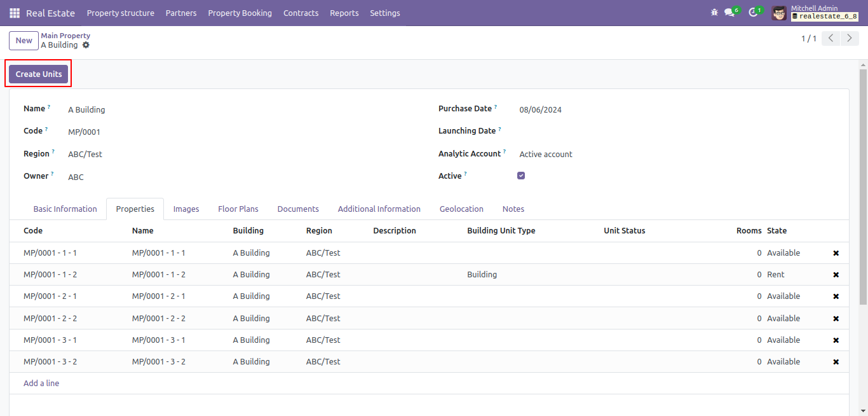Switch to Basic Information tab
The width and height of the screenshot is (868, 416).
(x=65, y=209)
